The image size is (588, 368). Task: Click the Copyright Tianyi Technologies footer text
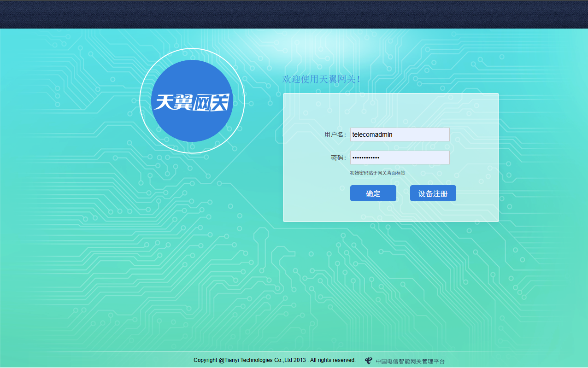click(x=275, y=360)
